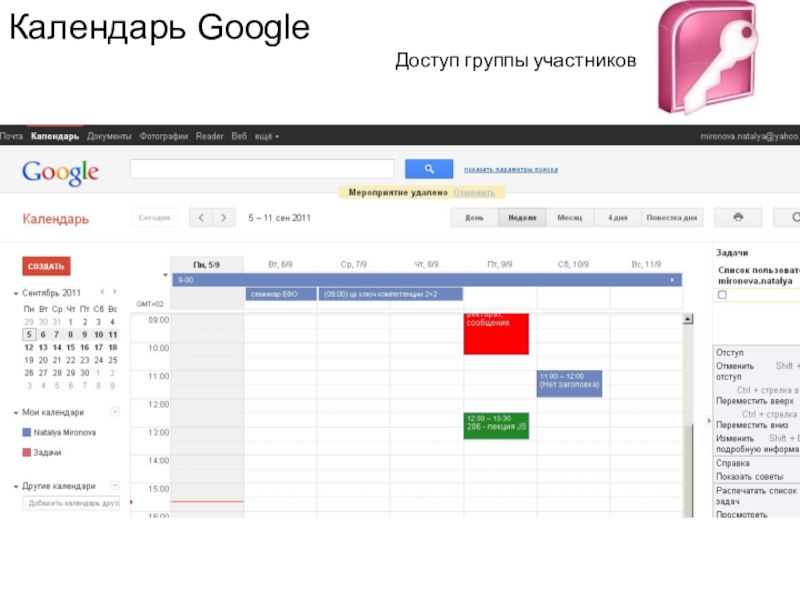Click scrollbar up arrow in calendar grid
The image size is (800, 600).
tap(688, 319)
